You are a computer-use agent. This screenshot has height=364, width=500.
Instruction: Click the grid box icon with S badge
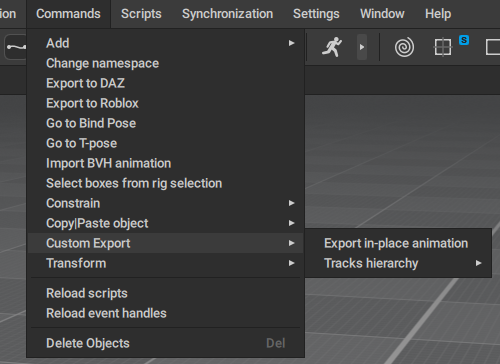point(443,47)
